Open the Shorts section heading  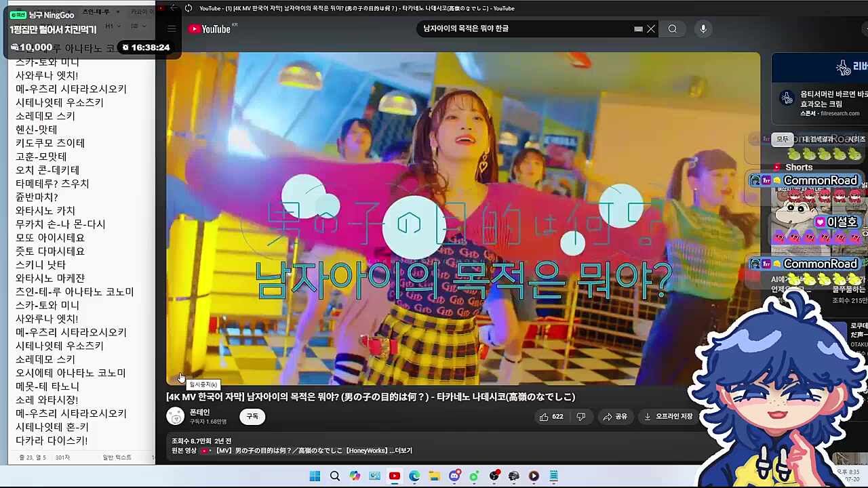pos(799,167)
